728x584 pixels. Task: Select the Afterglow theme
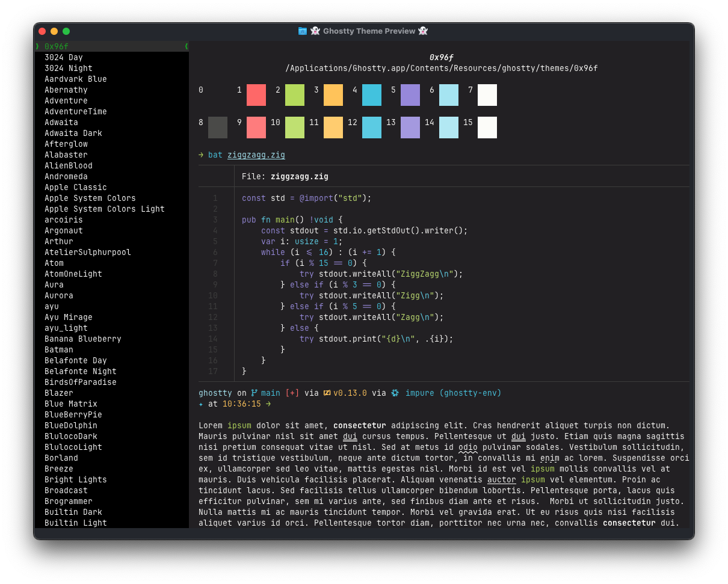[x=66, y=144]
